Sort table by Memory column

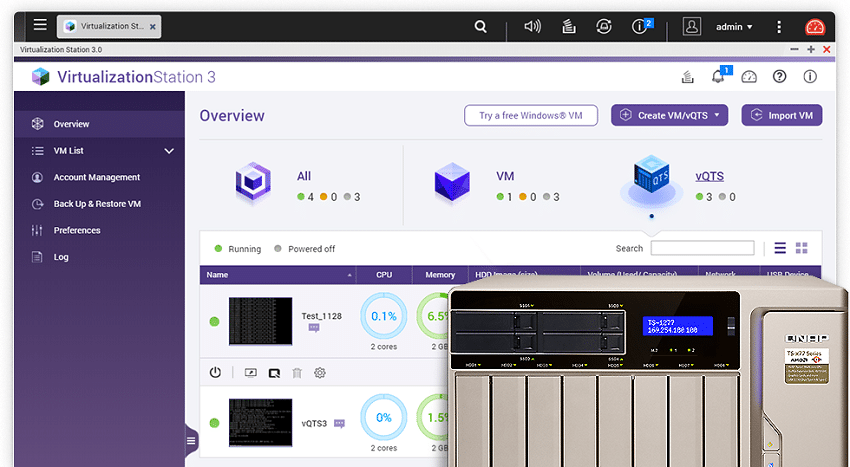(x=440, y=275)
